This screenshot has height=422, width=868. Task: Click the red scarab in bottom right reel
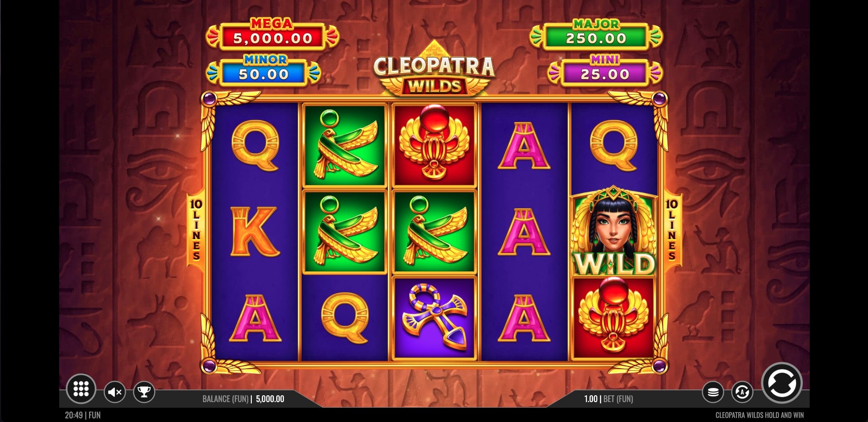613,318
